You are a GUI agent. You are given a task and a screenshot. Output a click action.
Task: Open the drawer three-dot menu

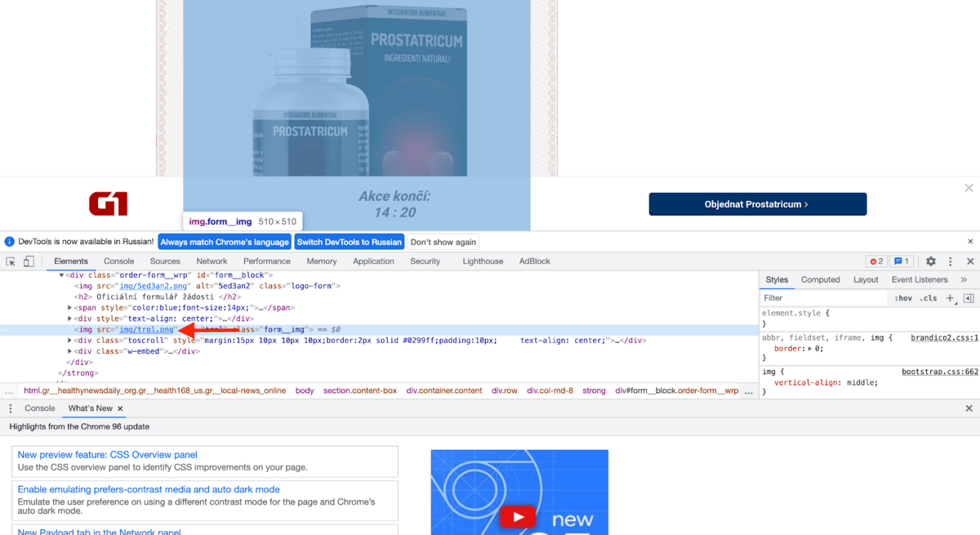pos(10,409)
